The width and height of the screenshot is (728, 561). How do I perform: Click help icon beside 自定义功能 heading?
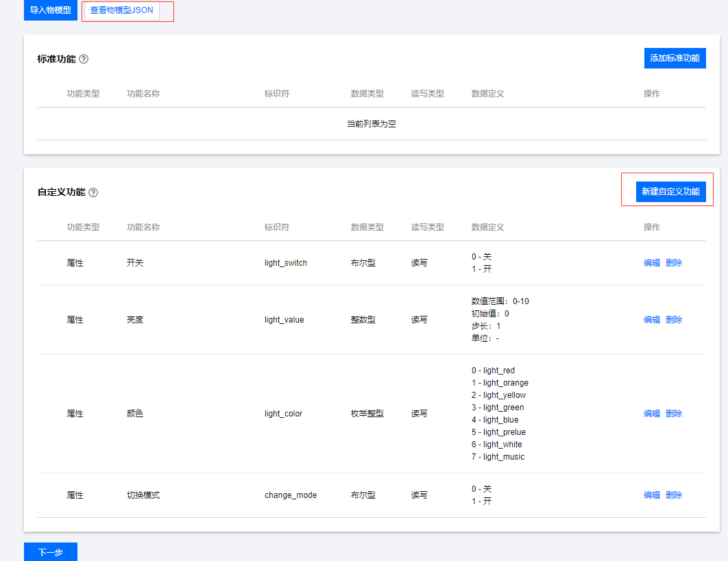pyautogui.click(x=93, y=192)
